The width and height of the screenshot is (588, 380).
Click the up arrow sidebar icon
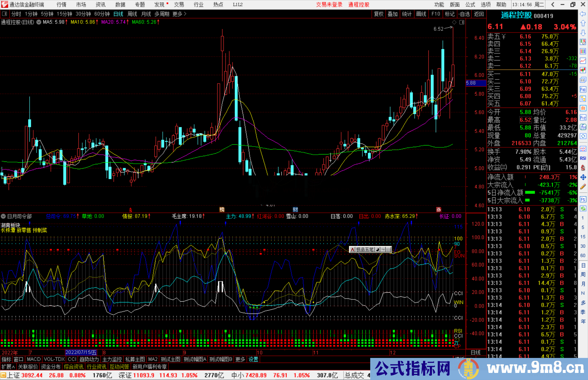pos(583,23)
